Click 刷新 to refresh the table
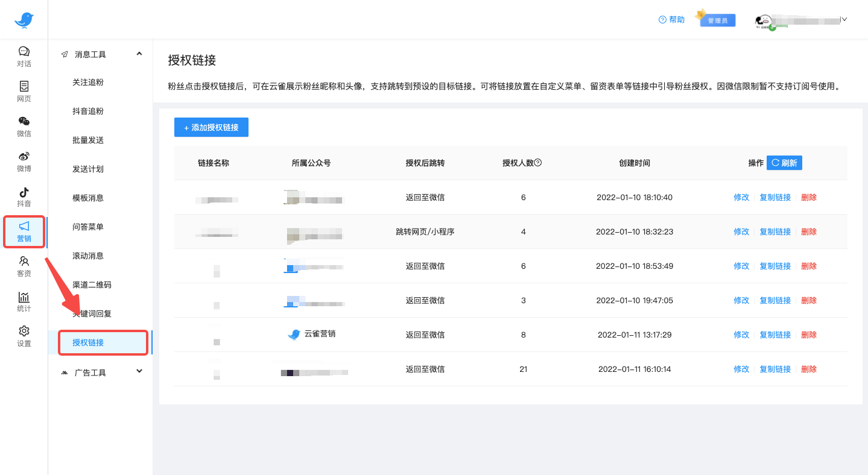 pos(784,162)
